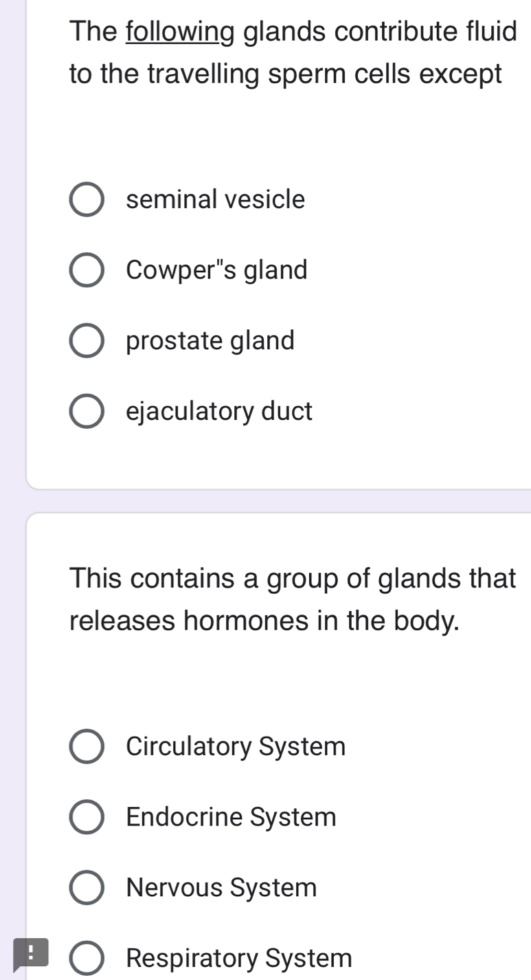Tap the "Endocrine System" label text
Viewport: 531px width, 980px height.
[231, 817]
